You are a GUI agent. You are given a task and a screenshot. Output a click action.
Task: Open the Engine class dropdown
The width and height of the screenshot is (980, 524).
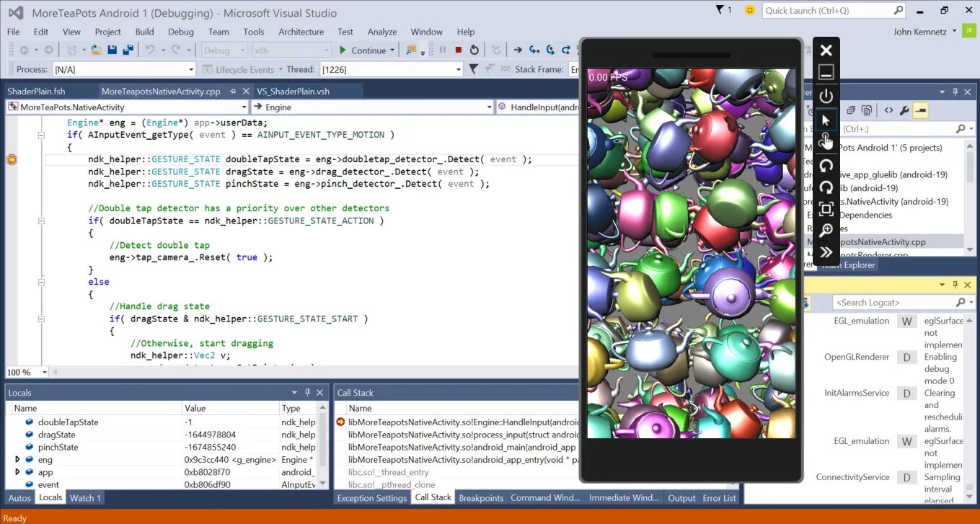pyautogui.click(x=488, y=107)
